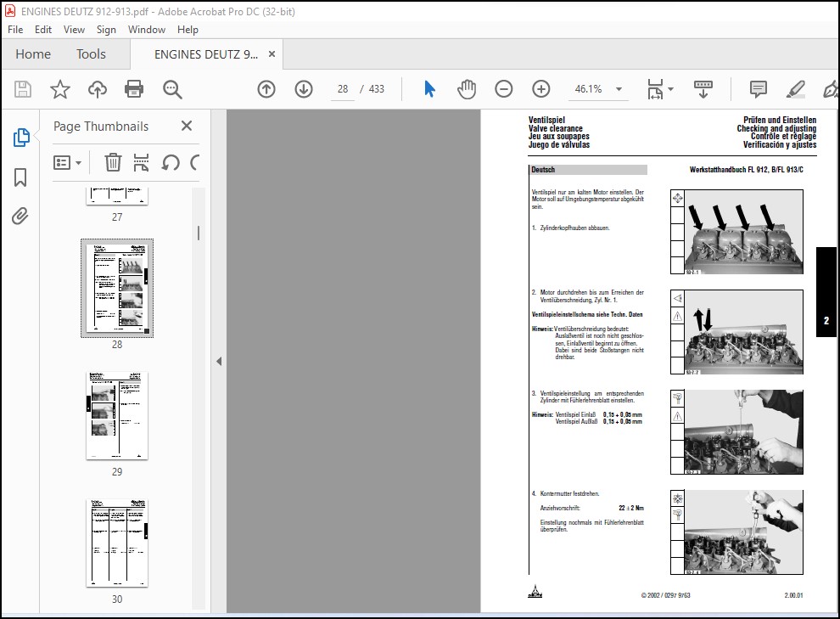The width and height of the screenshot is (840, 619).
Task: Switch to the Home tab
Action: [x=33, y=54]
